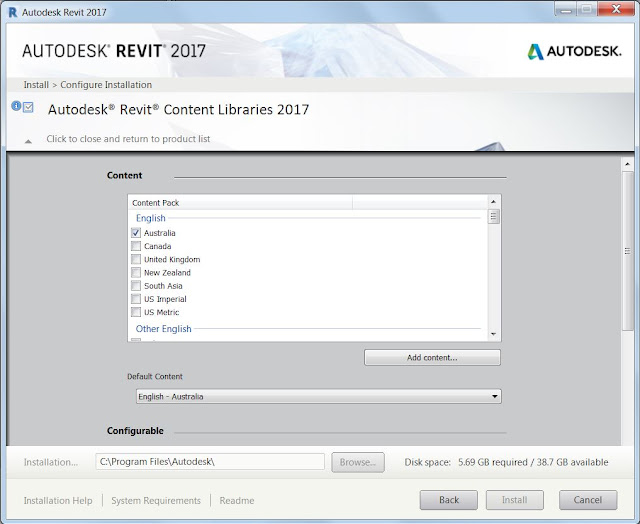Select the US Imperial content pack
Viewport: 640px width, 524px height.
[136, 299]
